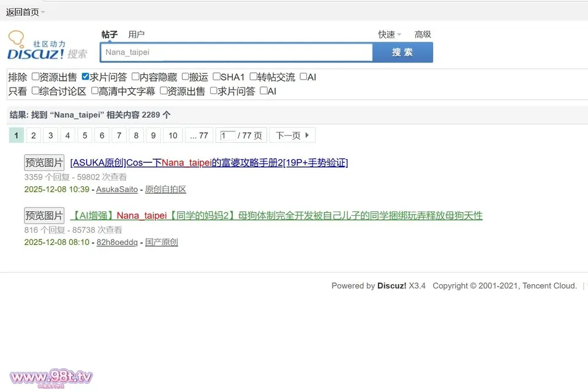
Task: Open the 国产原创 forum link
Action: point(161,243)
